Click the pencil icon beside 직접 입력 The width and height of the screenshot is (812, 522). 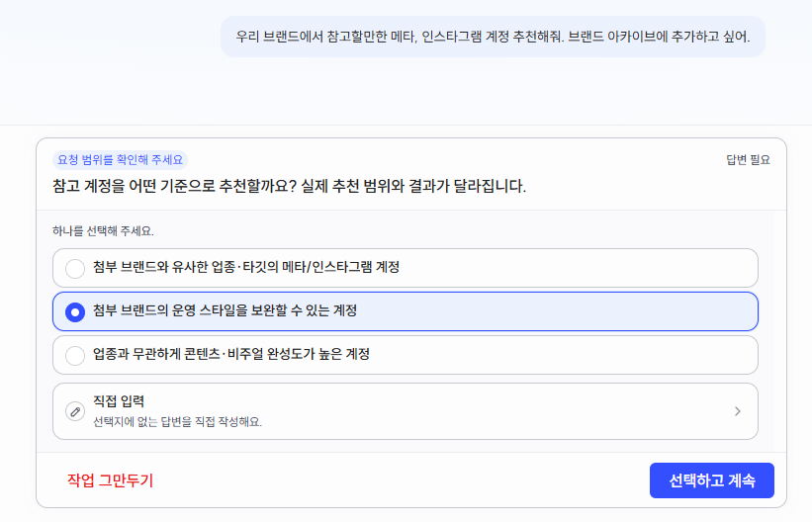[x=75, y=411]
